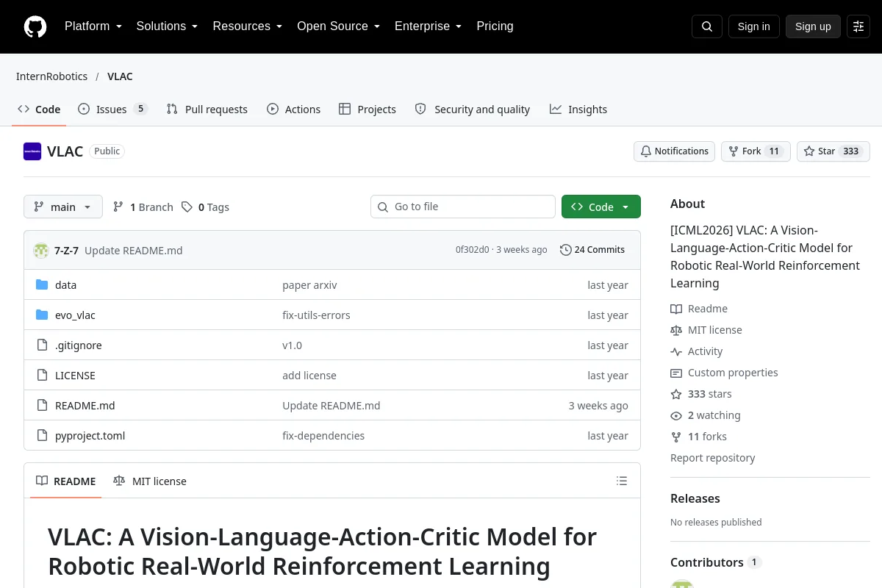This screenshot has height=588, width=882.
Task: Click the pulse icon next to Activity
Action: click(676, 352)
